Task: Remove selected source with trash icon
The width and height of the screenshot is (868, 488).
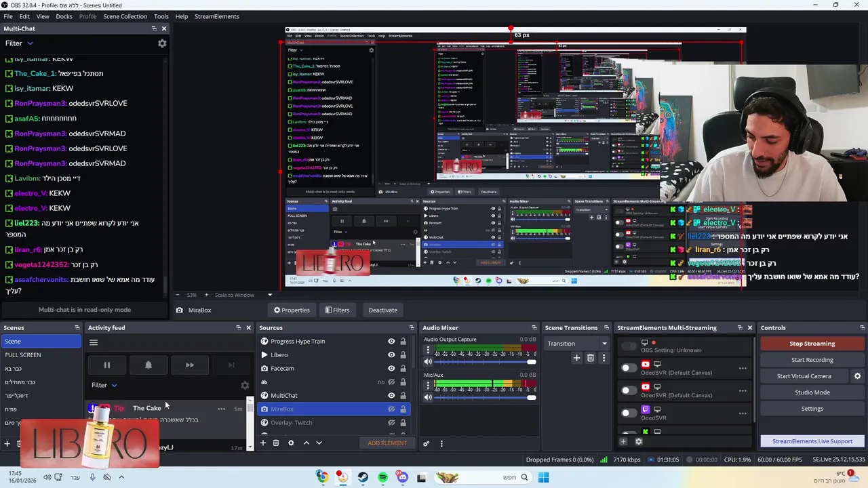Action: 276,443
